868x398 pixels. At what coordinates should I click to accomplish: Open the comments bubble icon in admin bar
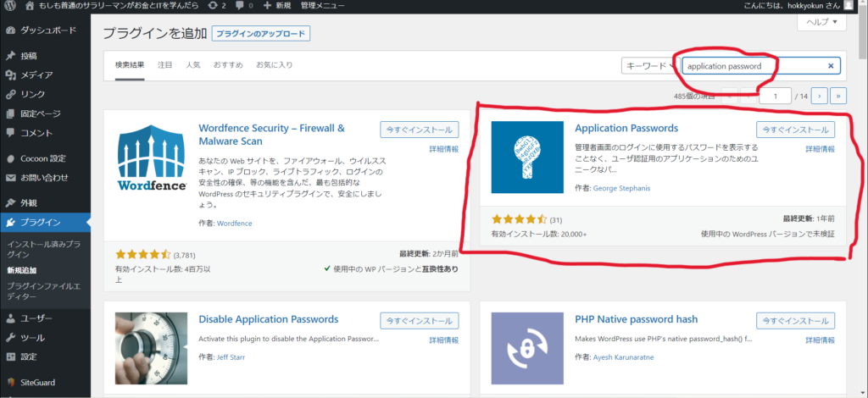click(239, 6)
